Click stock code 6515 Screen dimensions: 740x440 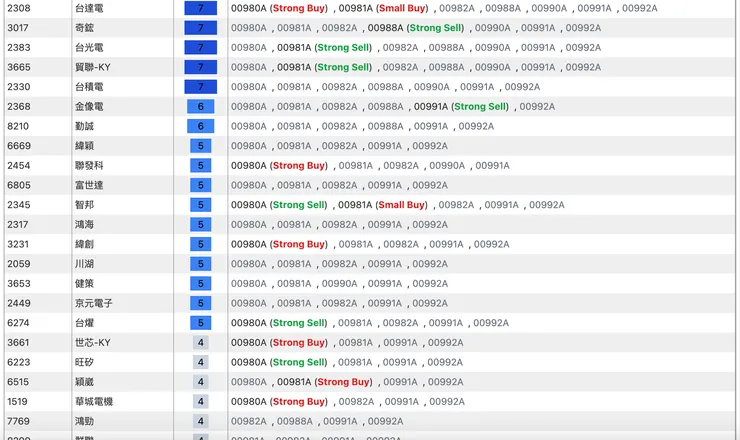[x=18, y=382]
